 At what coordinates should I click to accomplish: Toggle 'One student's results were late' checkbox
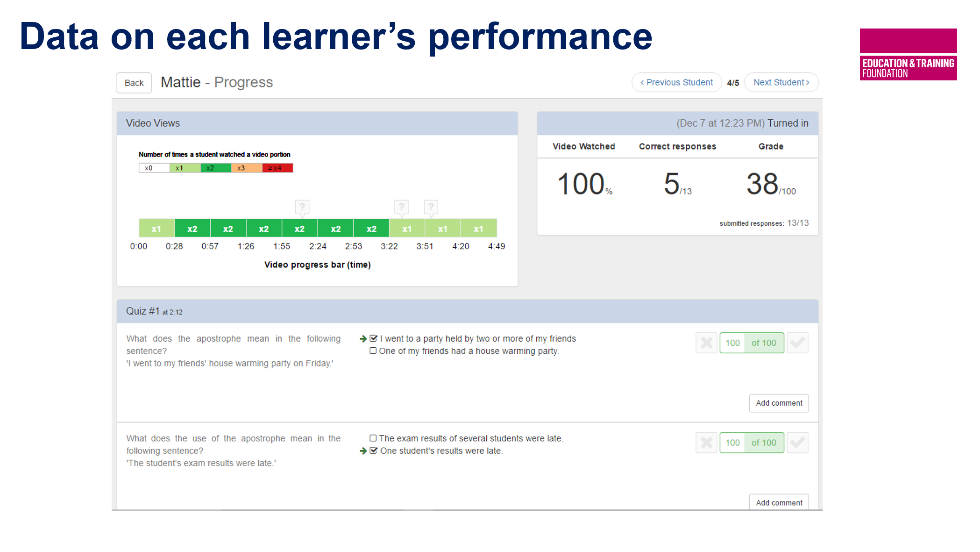click(x=373, y=451)
